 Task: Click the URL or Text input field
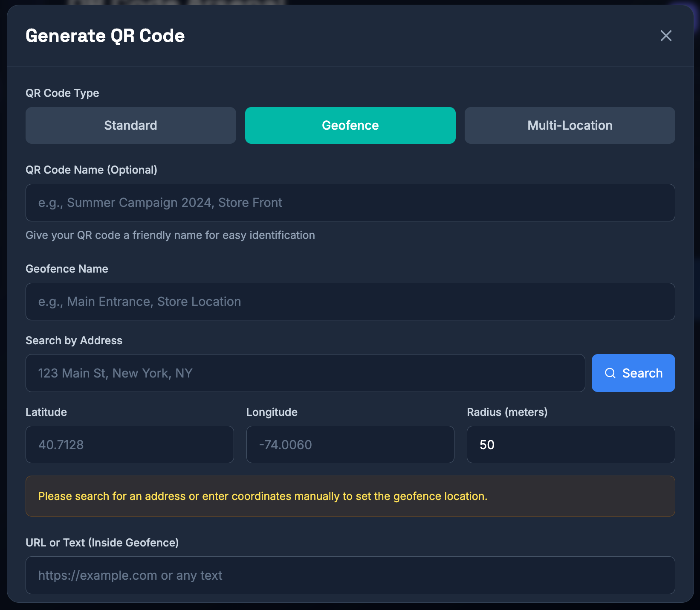(350, 575)
